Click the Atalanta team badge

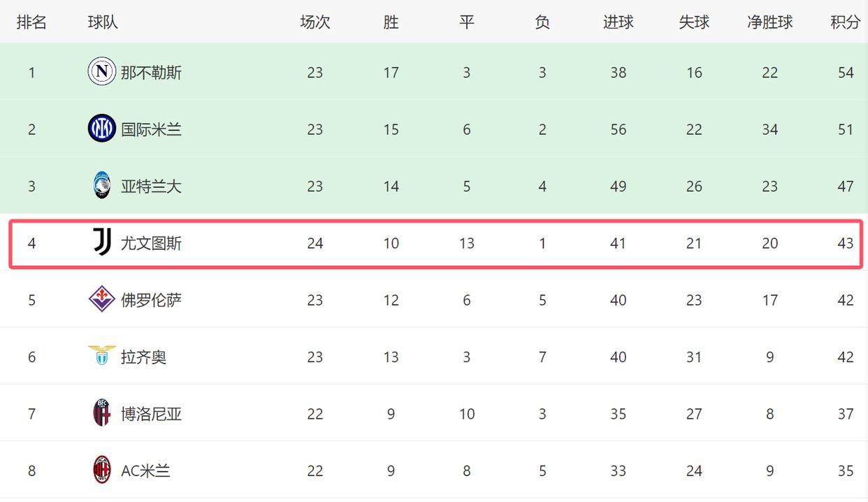click(x=101, y=186)
